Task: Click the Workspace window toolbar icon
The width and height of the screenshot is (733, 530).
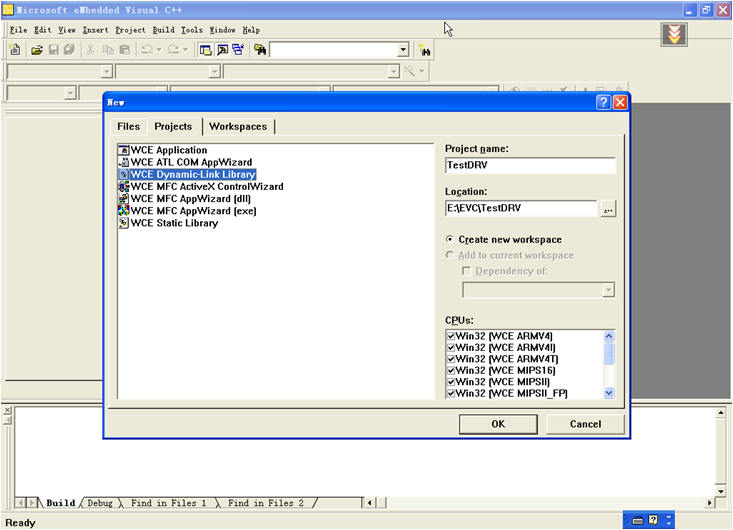Action: (x=206, y=49)
